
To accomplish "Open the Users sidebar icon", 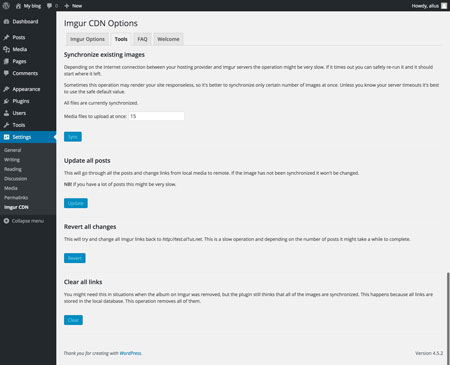I will 6,113.
